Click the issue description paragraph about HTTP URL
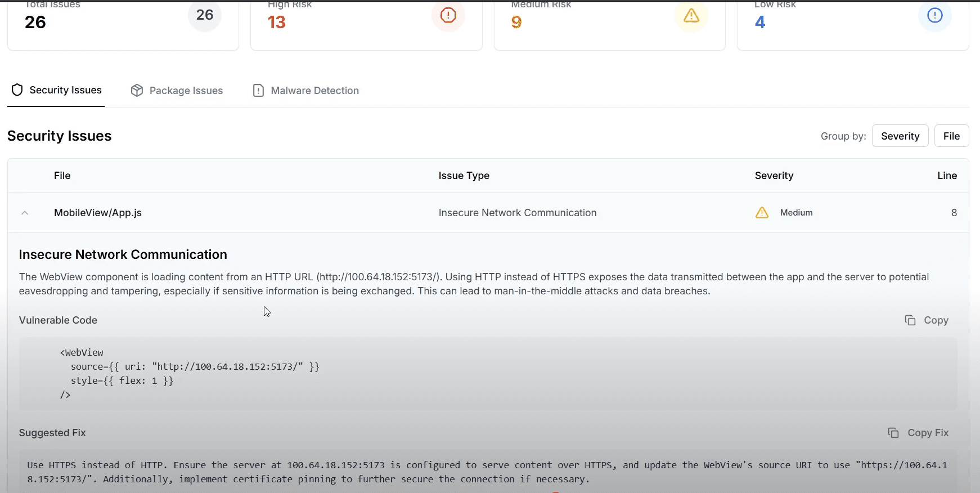 click(474, 284)
